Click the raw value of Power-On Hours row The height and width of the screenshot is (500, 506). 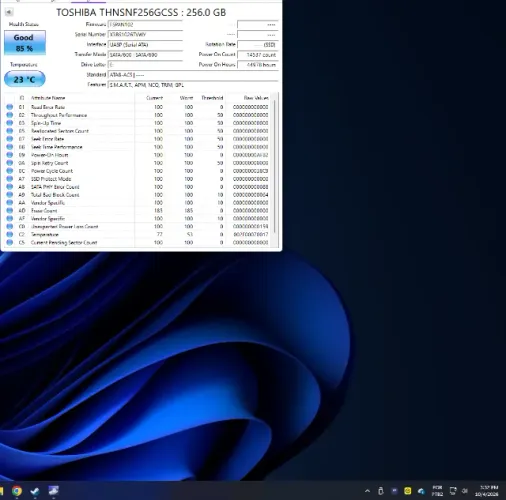click(x=250, y=155)
